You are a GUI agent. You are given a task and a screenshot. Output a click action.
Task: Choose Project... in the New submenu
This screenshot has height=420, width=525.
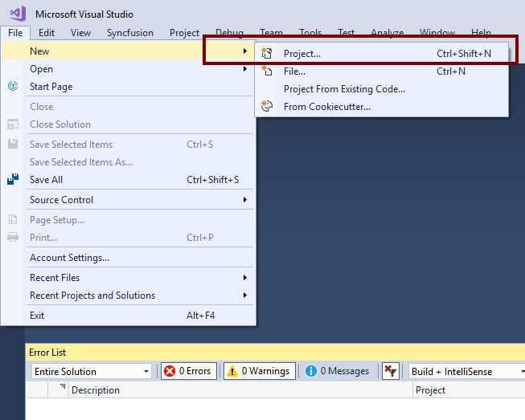click(381, 54)
